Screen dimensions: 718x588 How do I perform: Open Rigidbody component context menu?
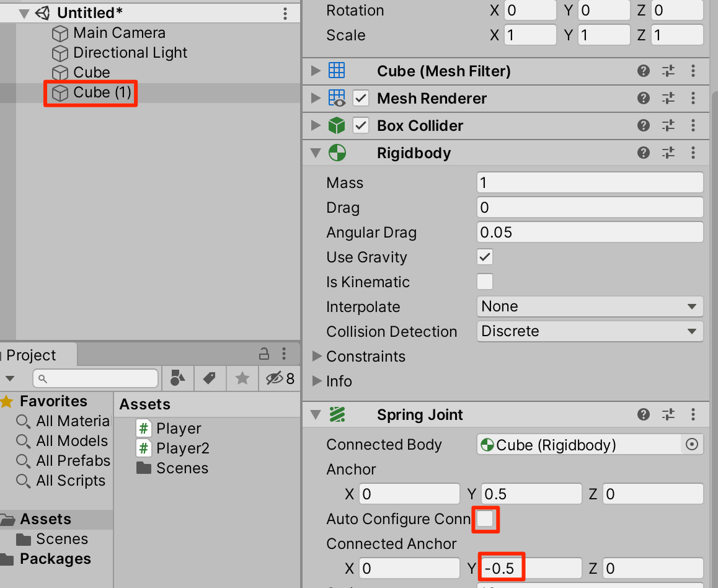click(693, 153)
